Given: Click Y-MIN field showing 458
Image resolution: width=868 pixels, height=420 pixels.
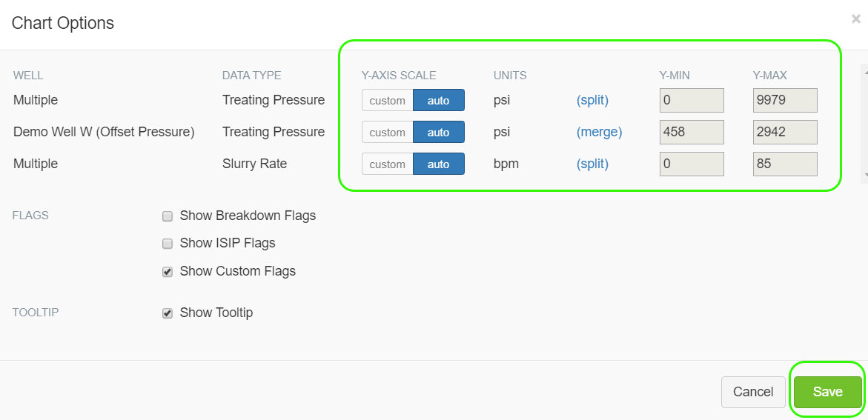Looking at the screenshot, I should pyautogui.click(x=691, y=133).
